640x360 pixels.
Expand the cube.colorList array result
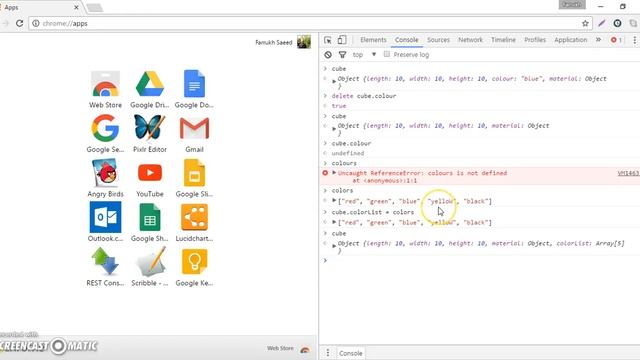334,222
